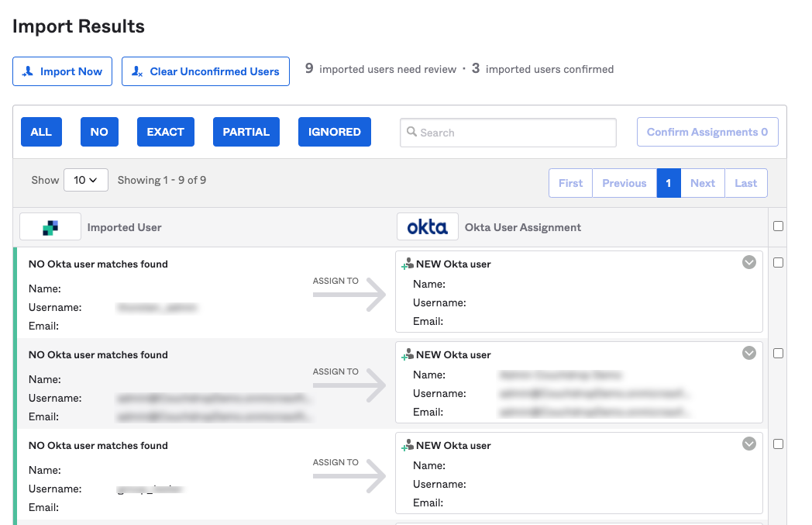The width and height of the screenshot is (812, 525).
Task: Select the IGNORED filter tab
Action: point(335,132)
